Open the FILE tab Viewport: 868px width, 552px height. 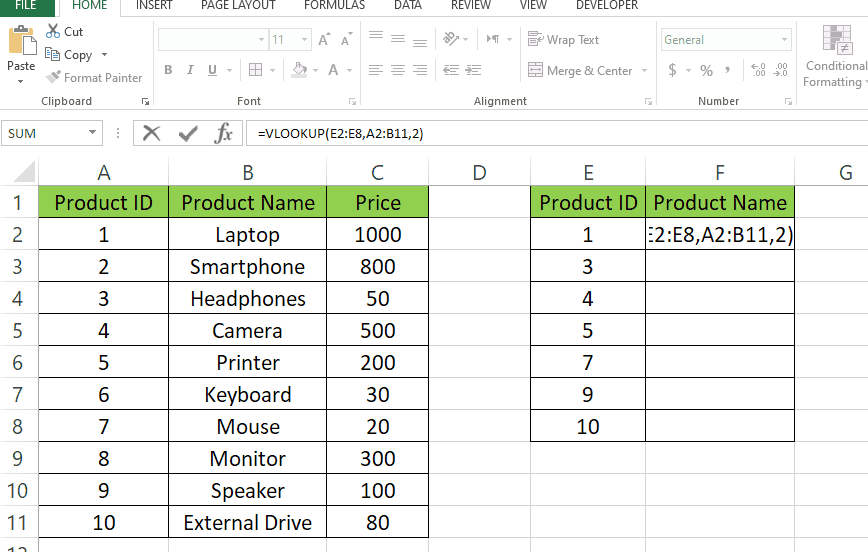pos(25,6)
